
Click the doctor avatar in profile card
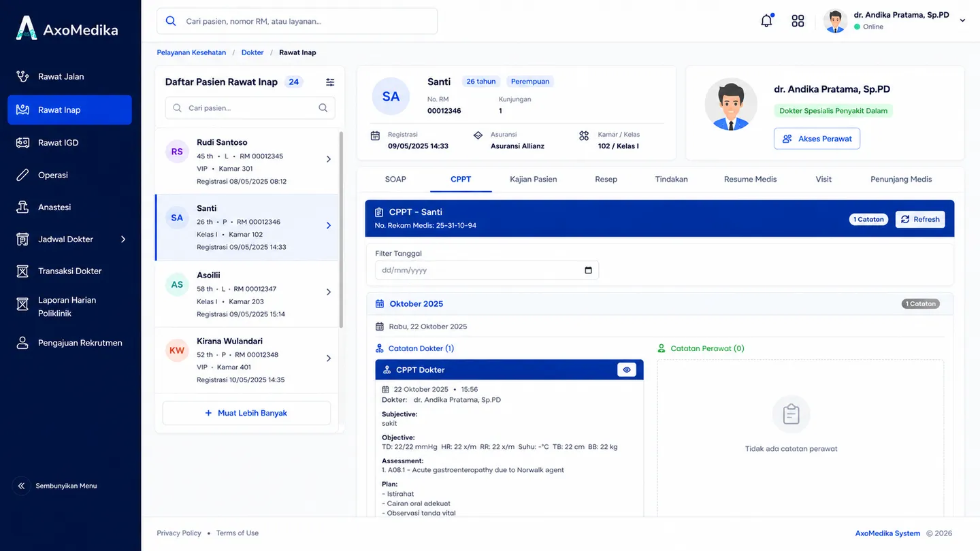pos(731,104)
